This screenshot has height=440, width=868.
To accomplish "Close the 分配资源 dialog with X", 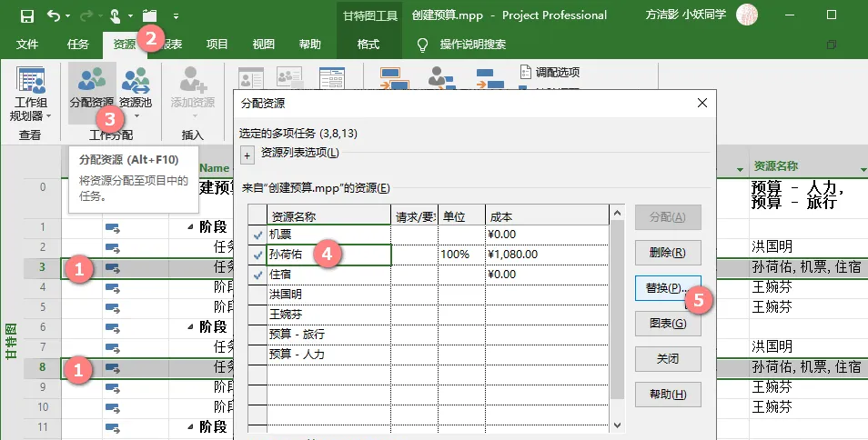I will click(x=702, y=103).
